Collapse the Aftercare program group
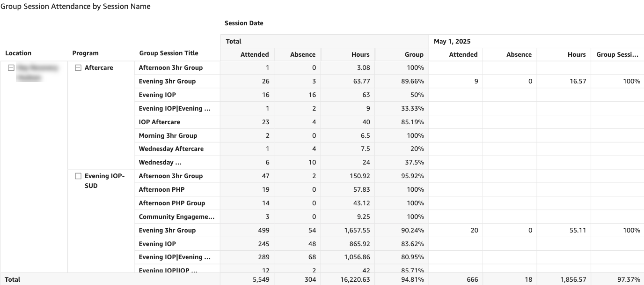644x285 pixels. tap(79, 68)
